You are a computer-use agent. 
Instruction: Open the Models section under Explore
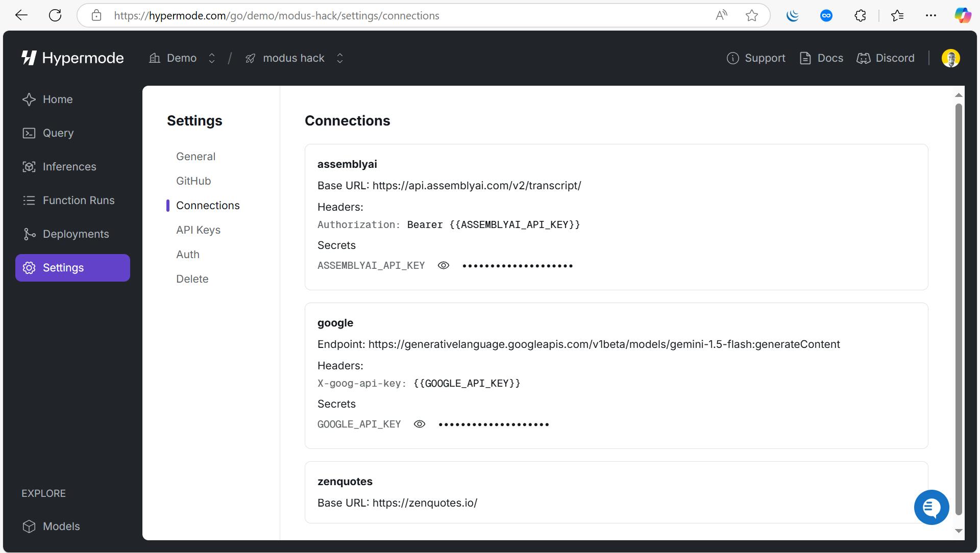pyautogui.click(x=61, y=526)
